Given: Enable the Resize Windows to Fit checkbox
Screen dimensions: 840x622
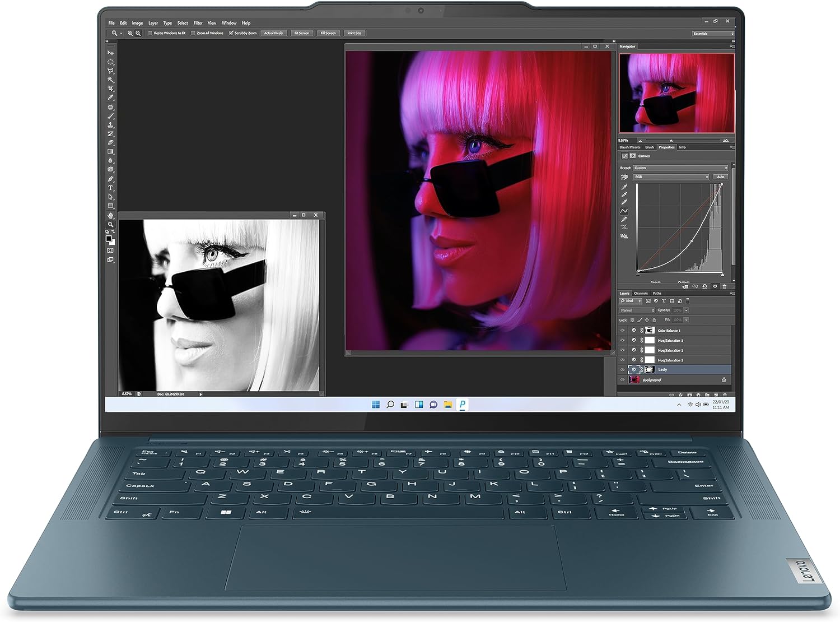Looking at the screenshot, I should (150, 33).
